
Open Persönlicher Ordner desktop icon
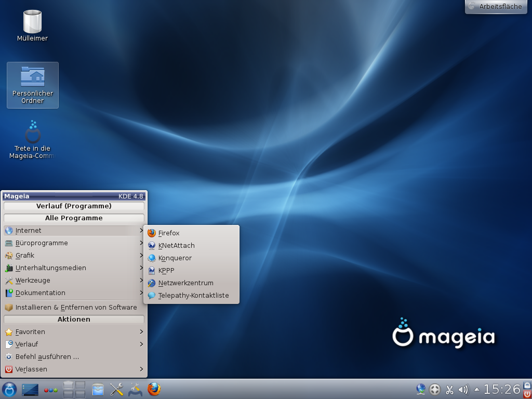pos(33,85)
